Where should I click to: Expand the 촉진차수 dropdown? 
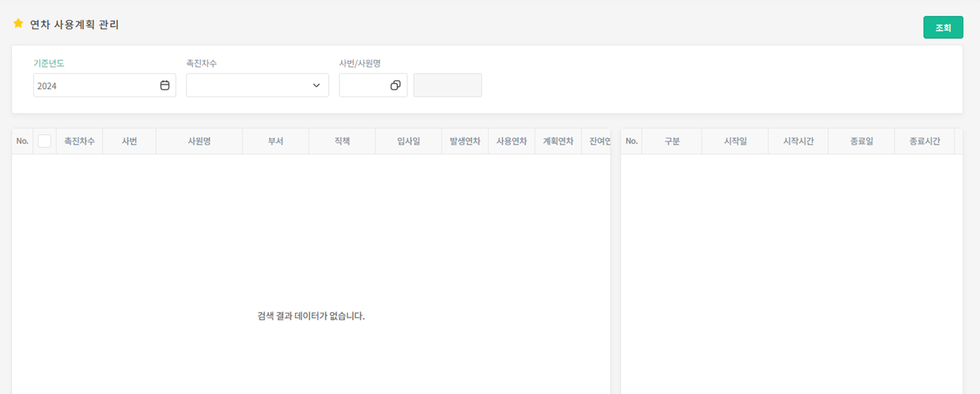[316, 86]
